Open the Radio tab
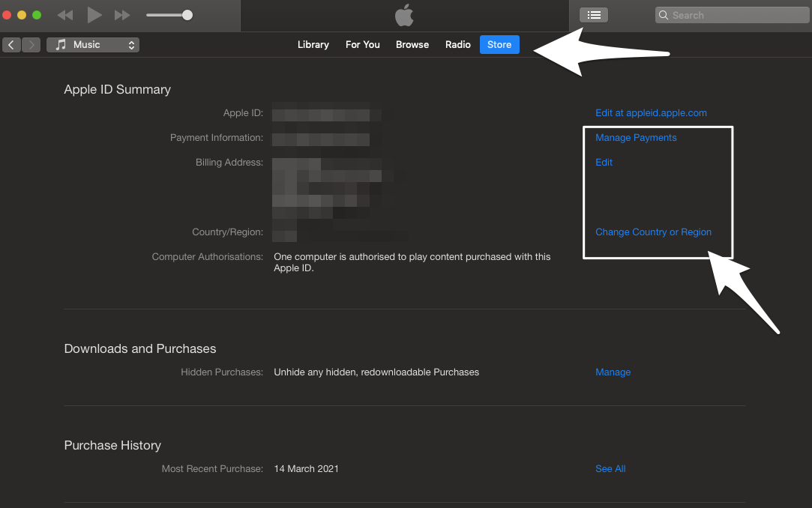 (458, 44)
